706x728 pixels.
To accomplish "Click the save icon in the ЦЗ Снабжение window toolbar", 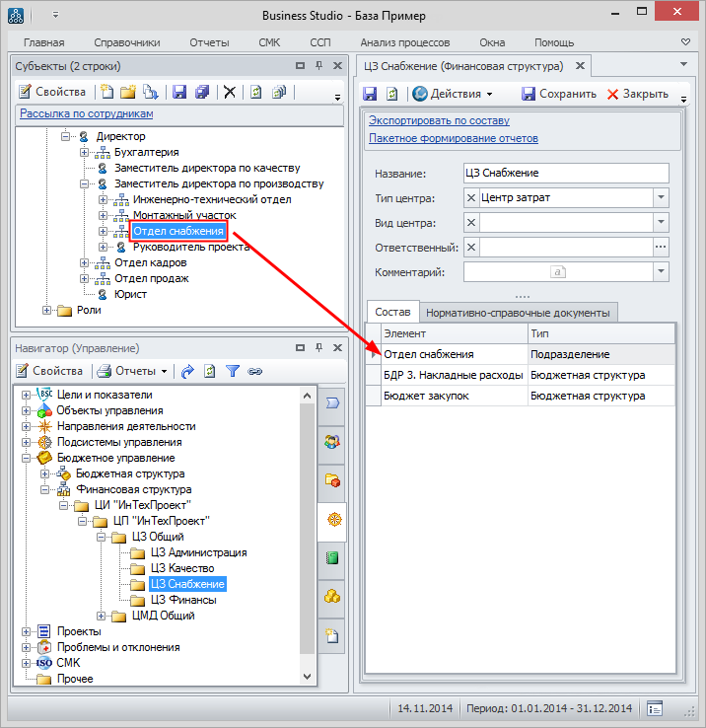I will pyautogui.click(x=370, y=94).
